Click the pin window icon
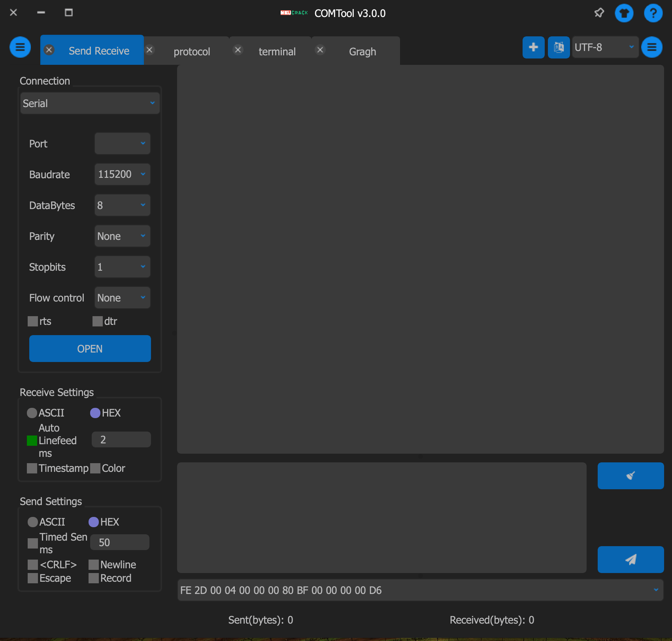 coord(599,13)
